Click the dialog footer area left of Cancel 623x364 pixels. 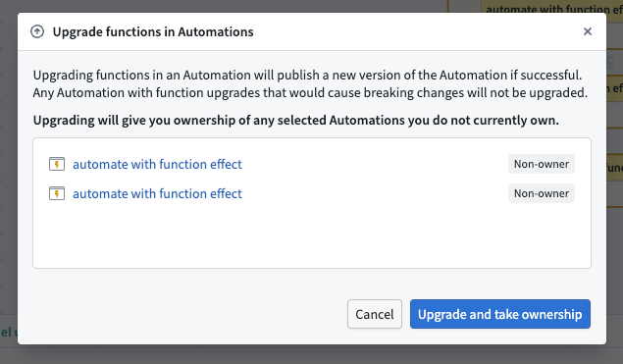coord(182,314)
